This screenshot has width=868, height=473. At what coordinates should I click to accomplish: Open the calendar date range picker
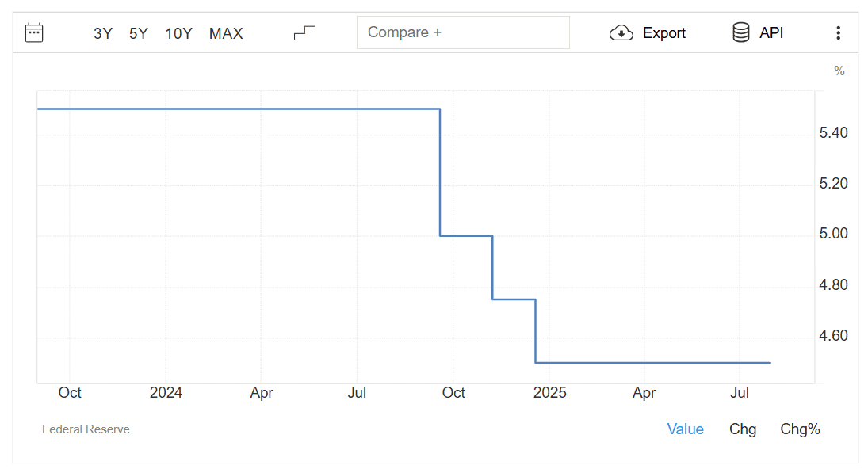34,32
